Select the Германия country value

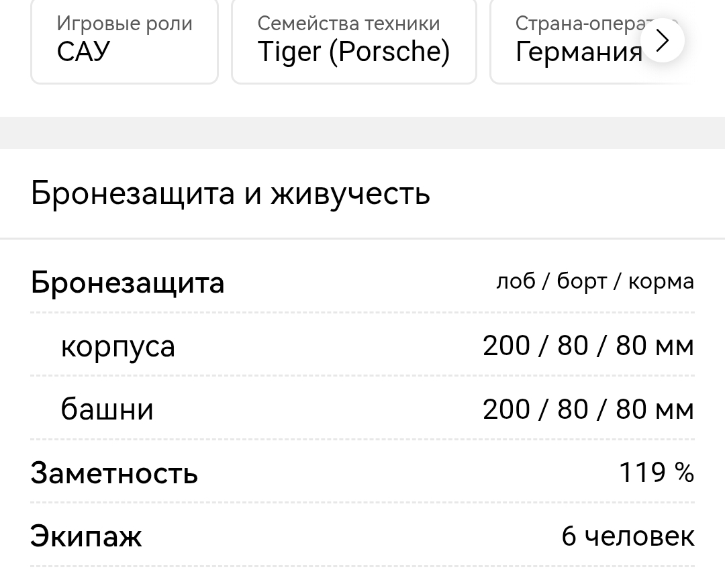(x=579, y=52)
